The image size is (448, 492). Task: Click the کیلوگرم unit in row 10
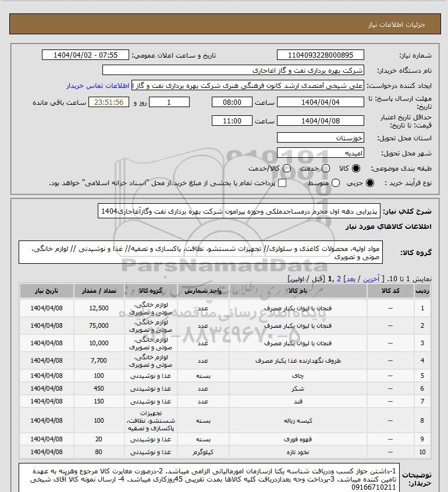click(x=203, y=452)
